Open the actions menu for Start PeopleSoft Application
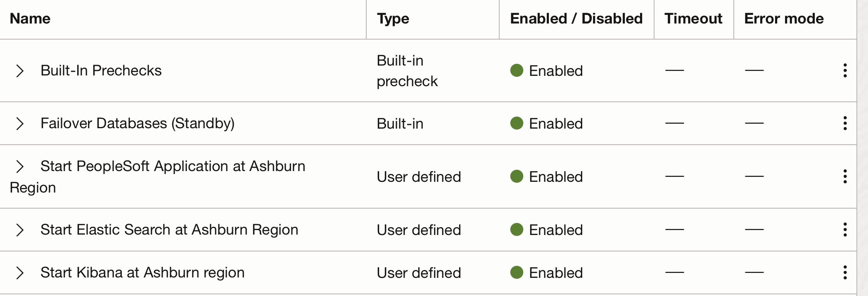 (845, 176)
